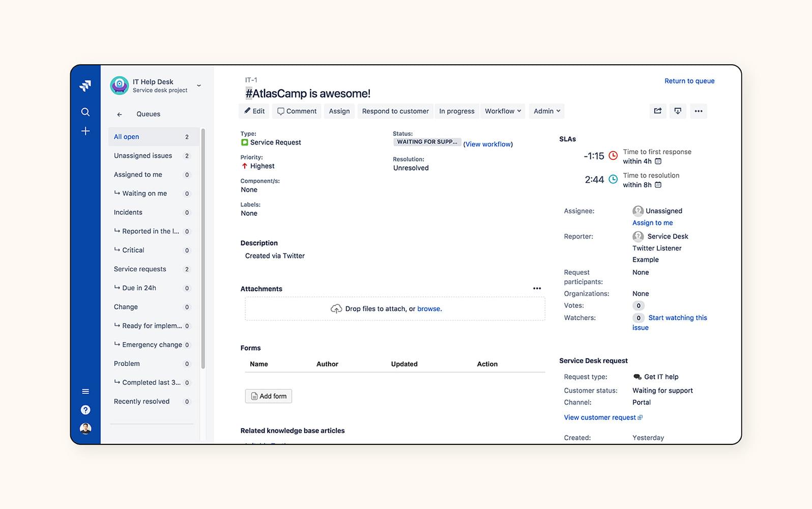
Task: Select the Waiting on me queue
Action: 154,193
